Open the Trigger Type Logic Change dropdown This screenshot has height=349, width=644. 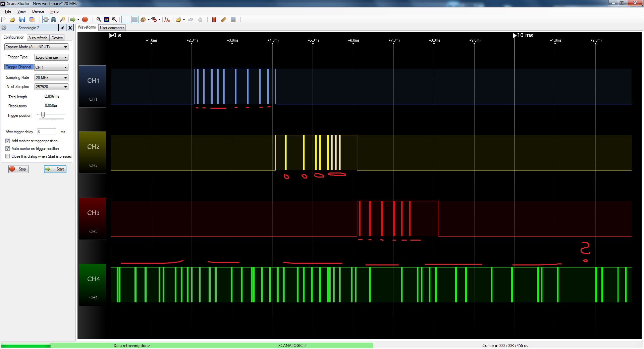[51, 57]
